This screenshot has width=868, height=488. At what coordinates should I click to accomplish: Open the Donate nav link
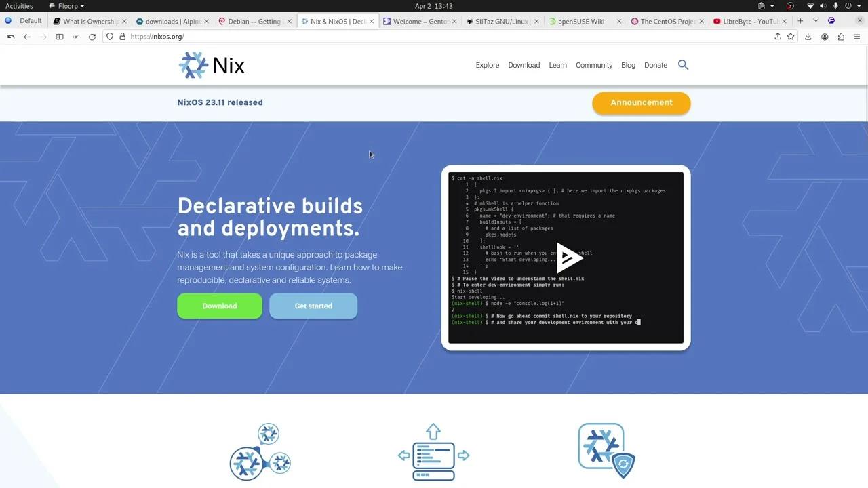[656, 65]
